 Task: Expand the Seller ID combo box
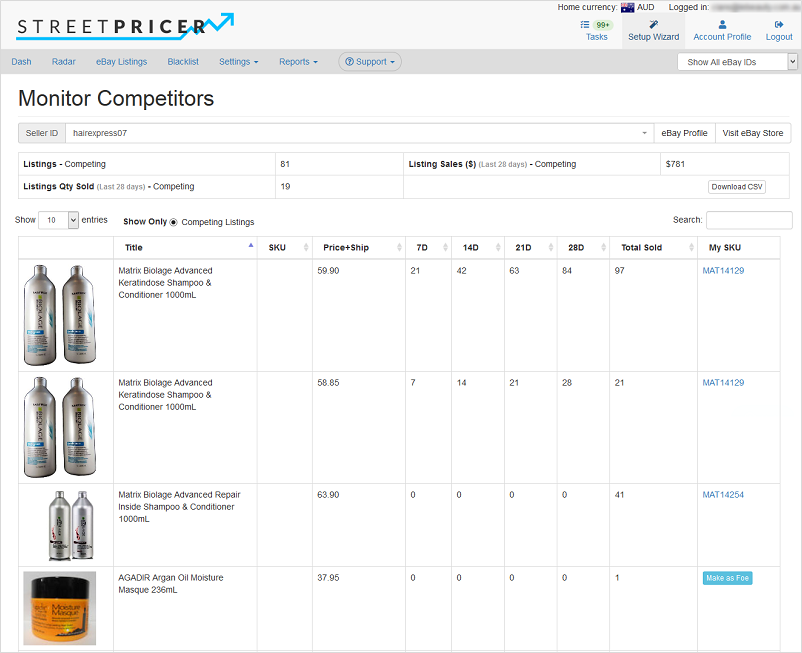644,133
